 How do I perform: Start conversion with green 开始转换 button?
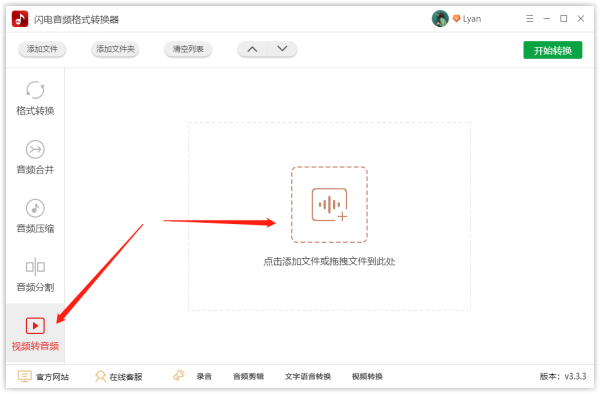pyautogui.click(x=553, y=50)
